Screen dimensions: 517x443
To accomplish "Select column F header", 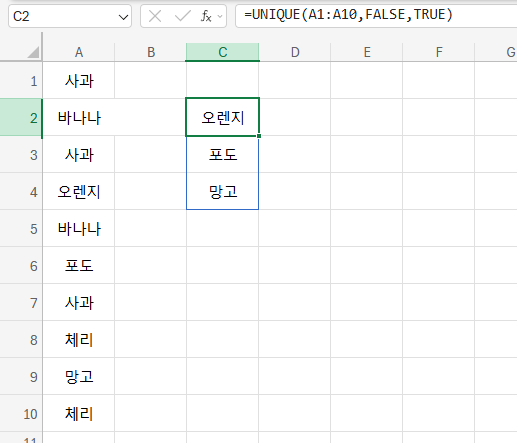I will point(439,52).
